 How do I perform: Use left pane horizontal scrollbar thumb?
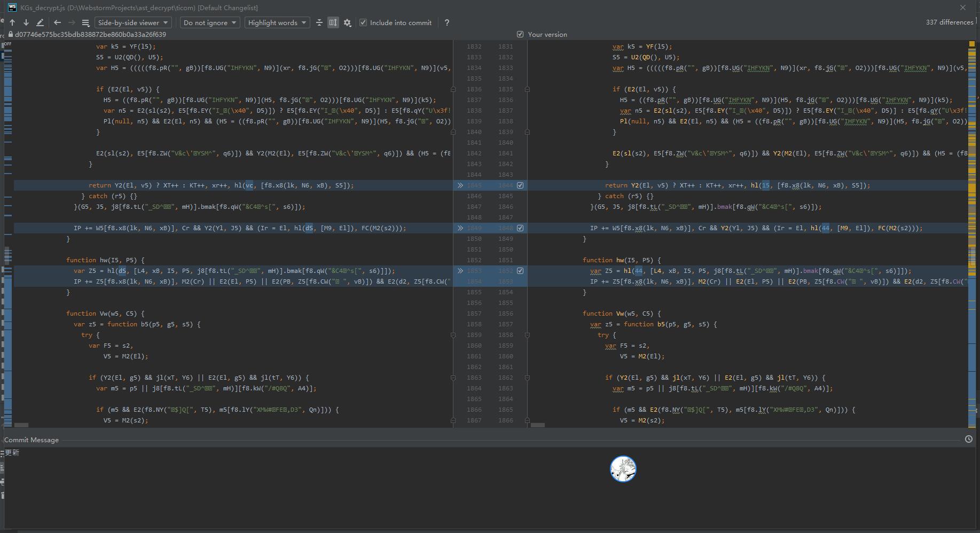21,425
